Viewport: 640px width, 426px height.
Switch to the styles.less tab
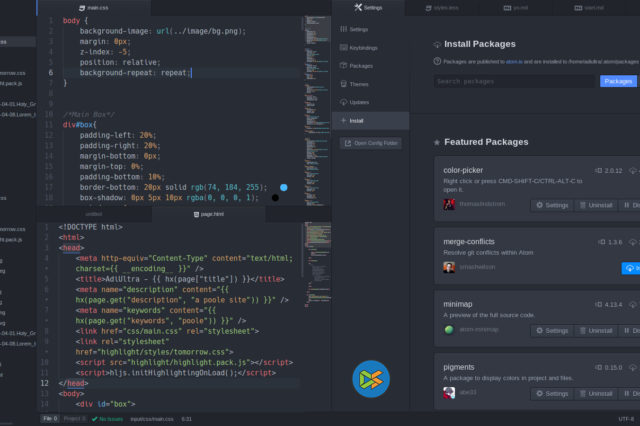coord(442,8)
